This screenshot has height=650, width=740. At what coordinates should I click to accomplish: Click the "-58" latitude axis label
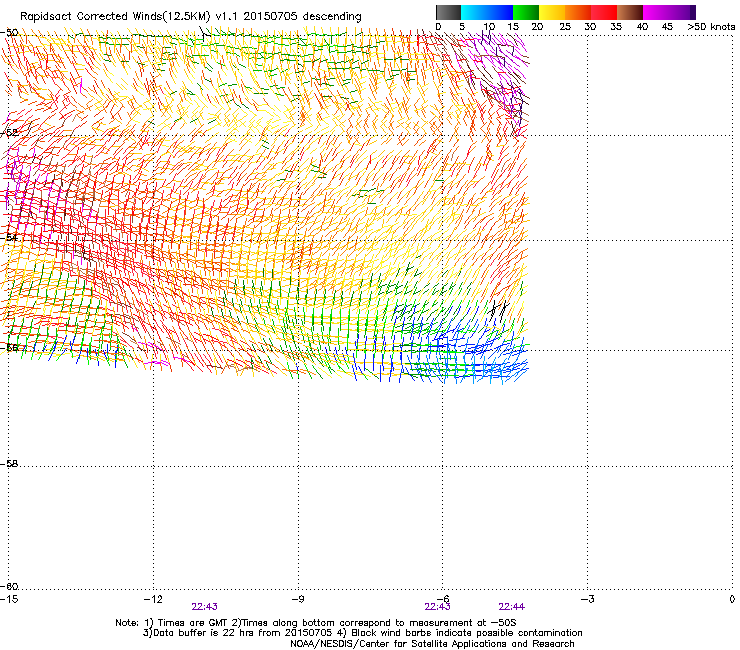[9, 464]
